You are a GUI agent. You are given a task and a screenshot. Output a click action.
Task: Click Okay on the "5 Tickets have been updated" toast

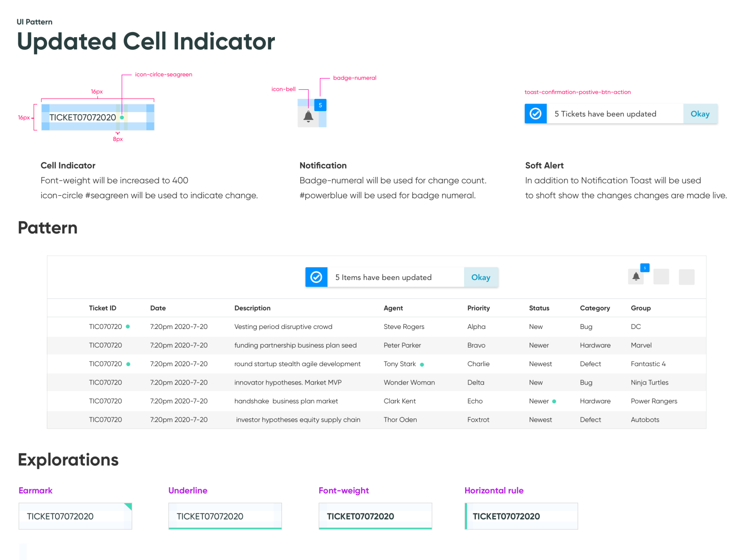pos(700,113)
